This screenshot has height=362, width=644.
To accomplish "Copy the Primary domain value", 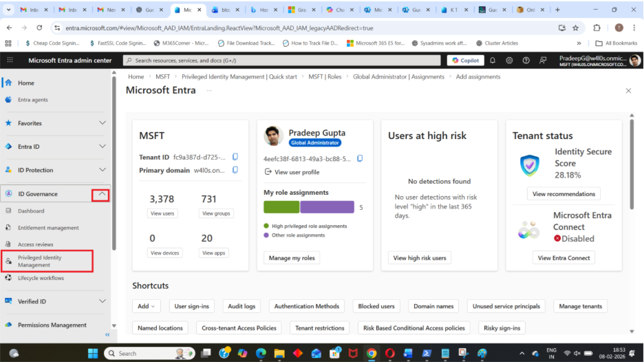I will tap(235, 170).
